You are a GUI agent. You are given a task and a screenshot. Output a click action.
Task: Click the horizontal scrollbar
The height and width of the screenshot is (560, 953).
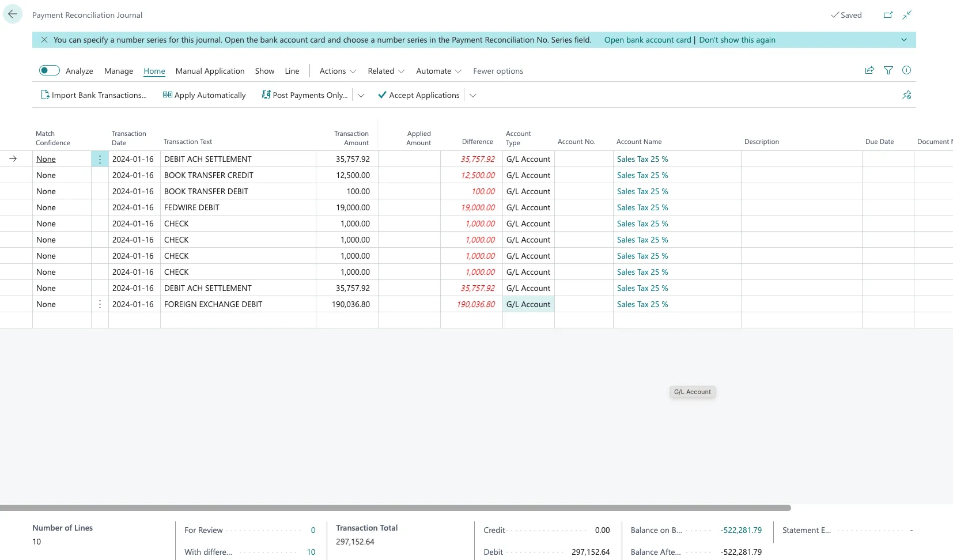(395, 508)
